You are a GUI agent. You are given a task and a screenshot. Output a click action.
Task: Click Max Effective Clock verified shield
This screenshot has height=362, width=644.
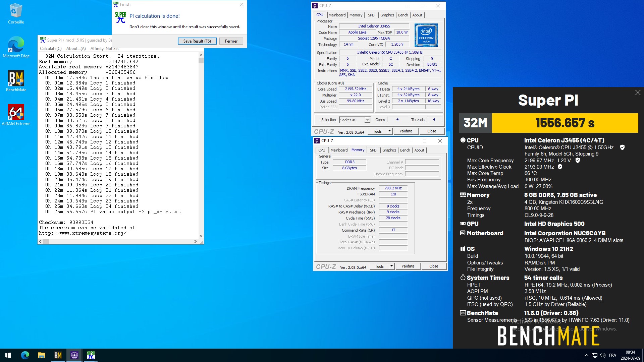(x=560, y=167)
